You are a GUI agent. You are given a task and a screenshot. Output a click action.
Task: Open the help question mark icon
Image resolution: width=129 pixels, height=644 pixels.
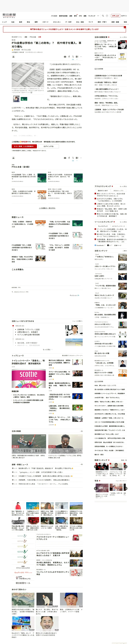(107, 16)
